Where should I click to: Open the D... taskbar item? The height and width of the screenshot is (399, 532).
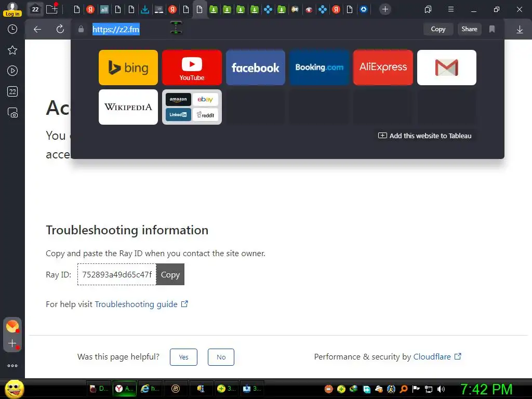coord(99,389)
